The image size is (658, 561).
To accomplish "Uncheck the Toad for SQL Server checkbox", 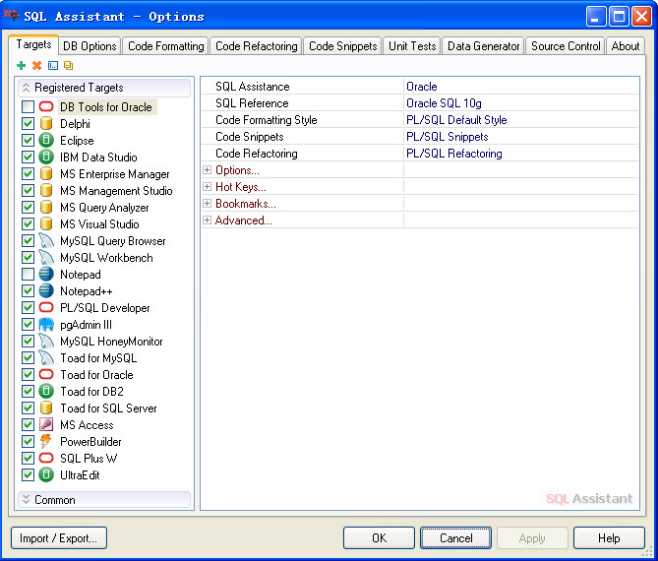I will click(28, 408).
